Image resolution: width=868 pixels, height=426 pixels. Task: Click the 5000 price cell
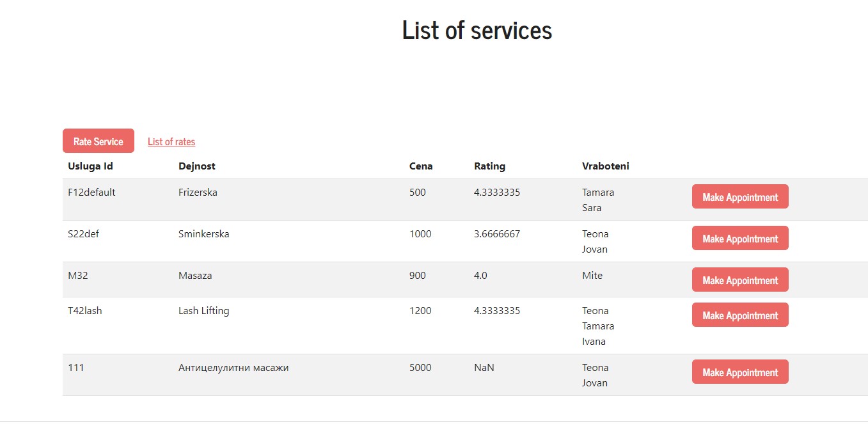pyautogui.click(x=420, y=368)
